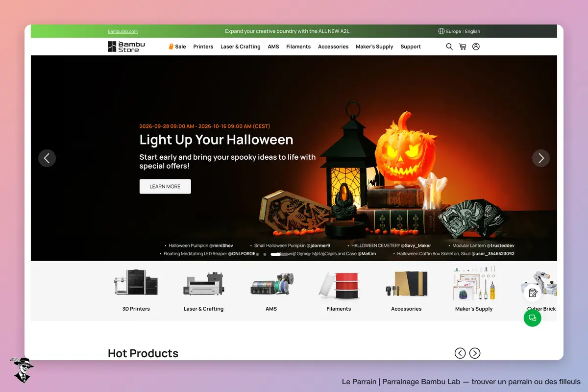The image size is (588, 392).
Task: Select AMS in the top navigation bar
Action: pos(273,47)
